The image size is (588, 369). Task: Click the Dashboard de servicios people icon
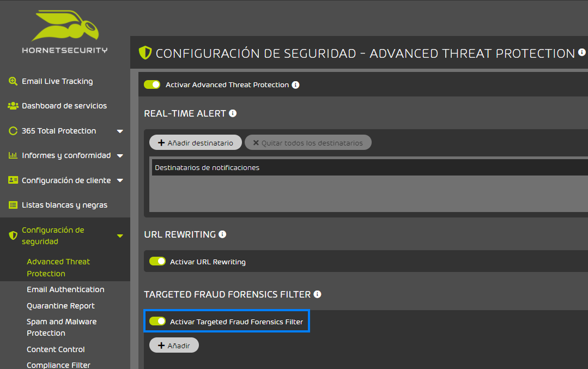tap(13, 106)
